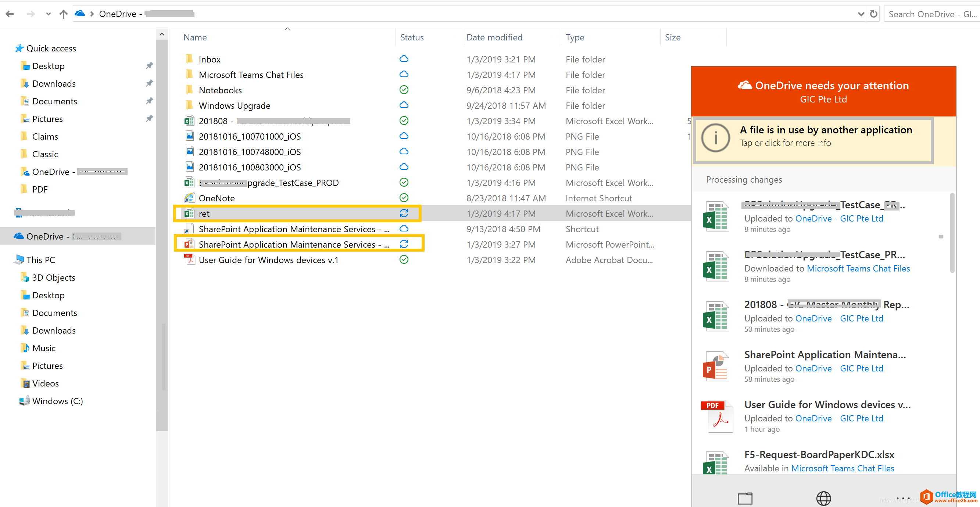This screenshot has height=507, width=980.
Task: Open the Microsoft Teams Chat Files link in popup
Action: [x=859, y=268]
